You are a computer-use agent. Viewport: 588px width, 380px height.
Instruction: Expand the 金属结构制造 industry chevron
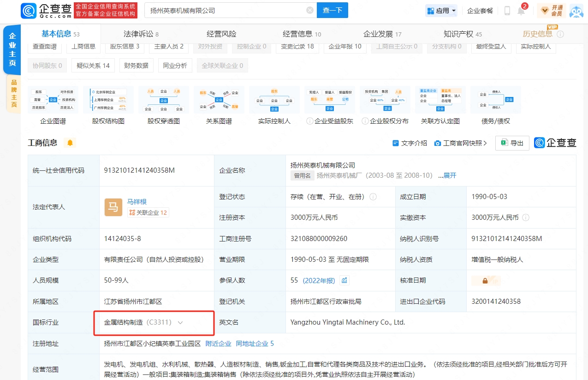pyautogui.click(x=180, y=323)
